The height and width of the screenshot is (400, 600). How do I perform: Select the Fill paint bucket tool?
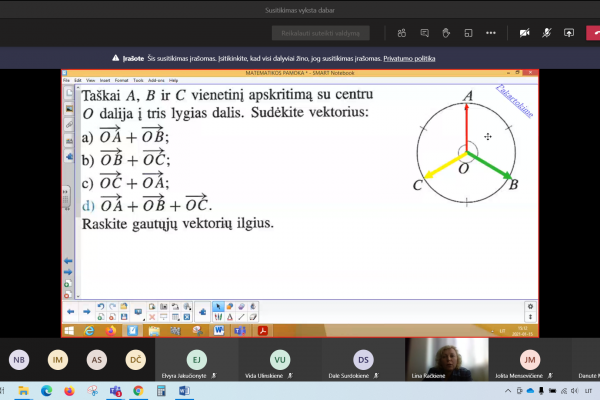[x=253, y=307]
